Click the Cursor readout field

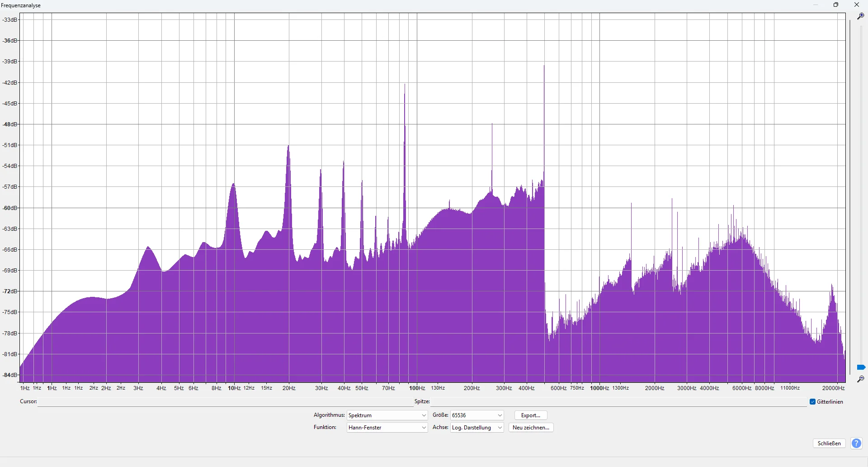[x=225, y=402]
